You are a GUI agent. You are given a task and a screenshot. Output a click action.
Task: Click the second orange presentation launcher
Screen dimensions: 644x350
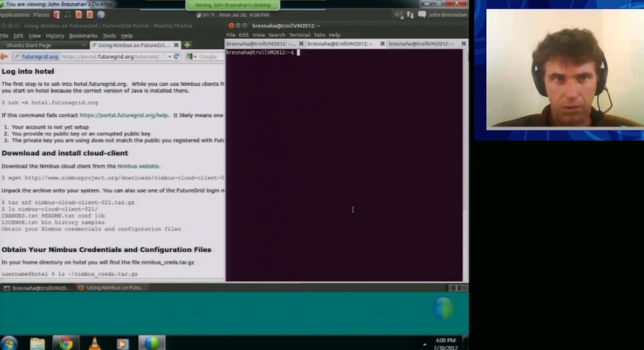(x=90, y=15)
